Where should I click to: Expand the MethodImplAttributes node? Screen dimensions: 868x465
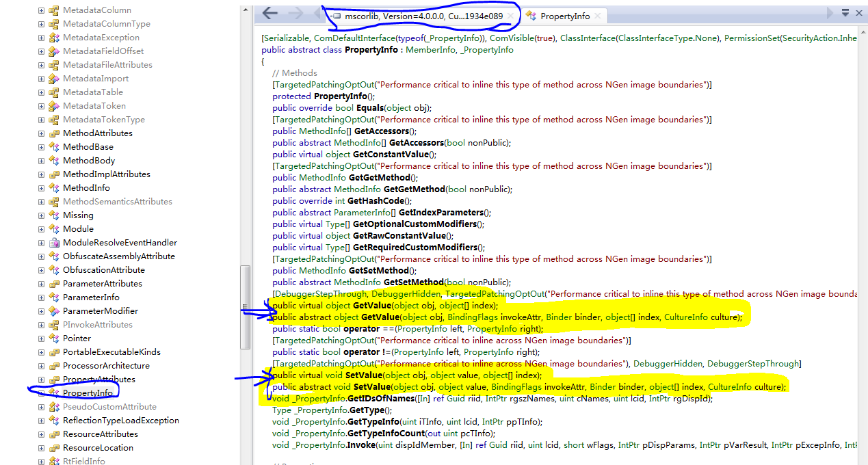pos(41,174)
